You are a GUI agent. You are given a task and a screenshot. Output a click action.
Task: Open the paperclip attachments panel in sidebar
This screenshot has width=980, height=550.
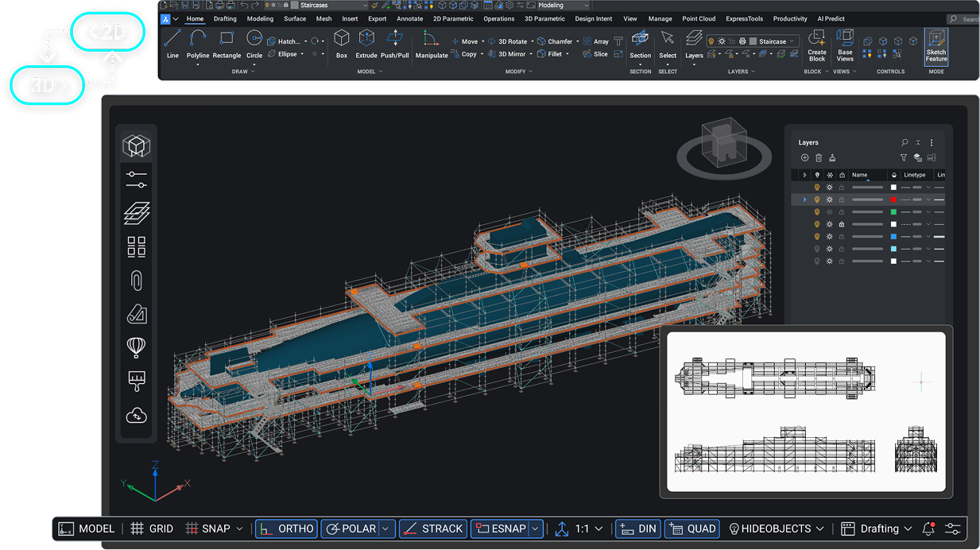click(x=137, y=281)
